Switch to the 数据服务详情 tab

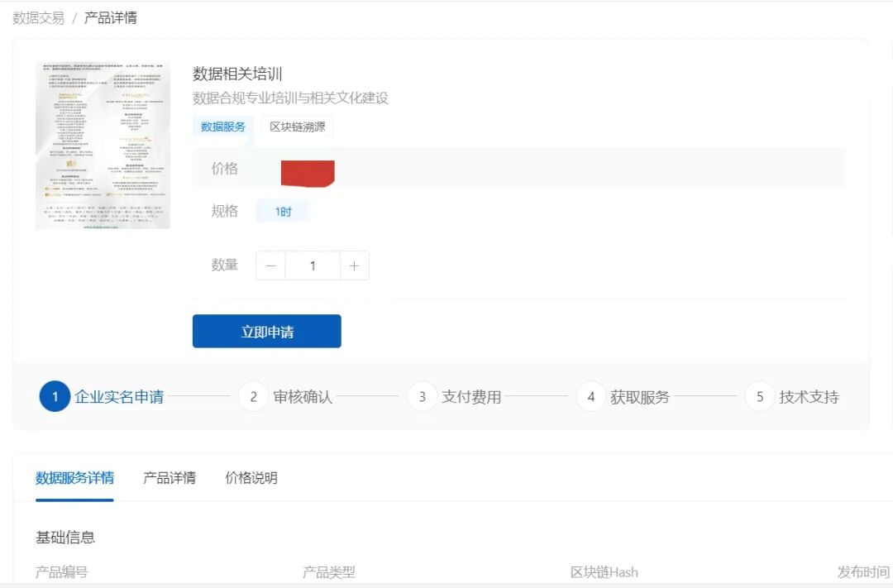coord(74,478)
